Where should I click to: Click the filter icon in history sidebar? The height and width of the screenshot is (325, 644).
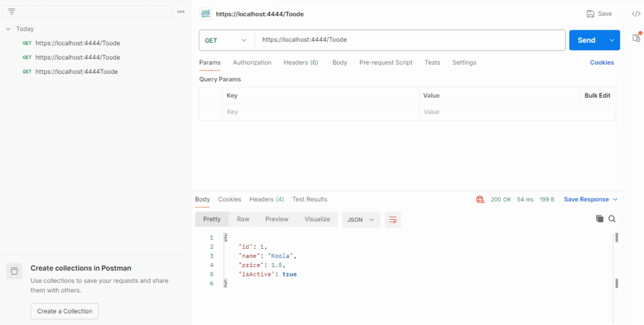tap(11, 12)
